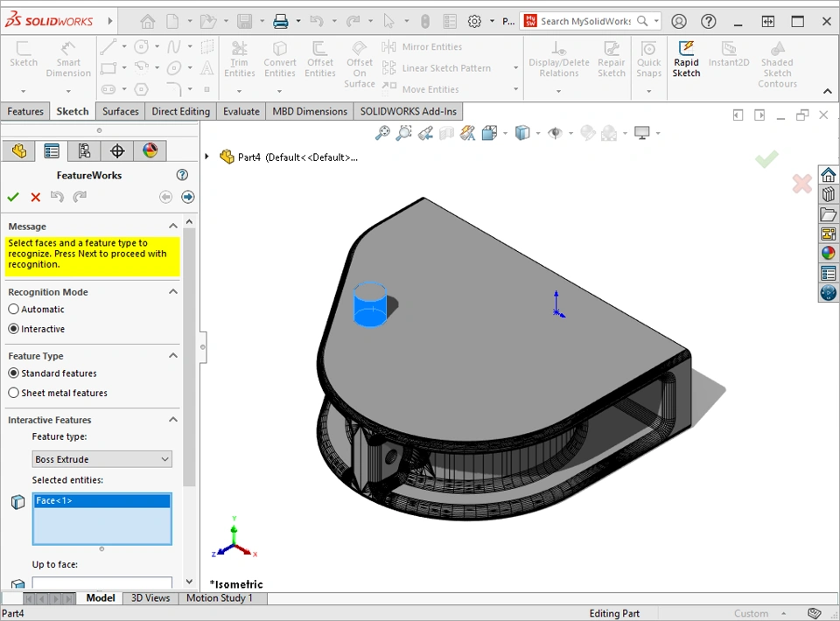
Task: Click the red X cancel corner in viewport
Action: point(802,184)
